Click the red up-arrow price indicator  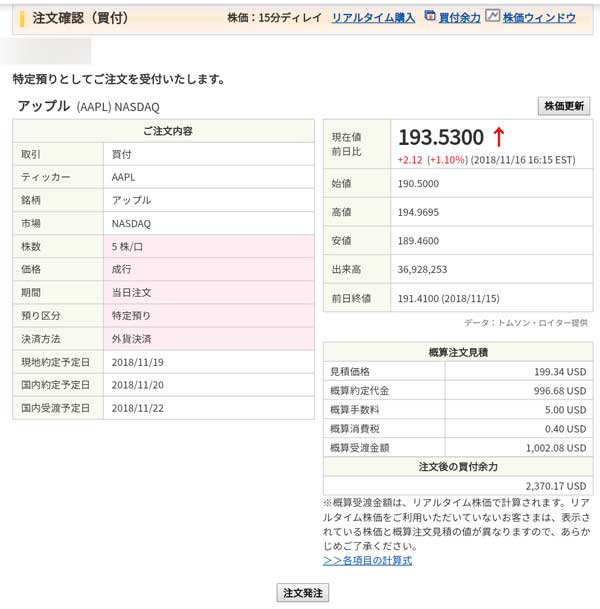tap(500, 137)
